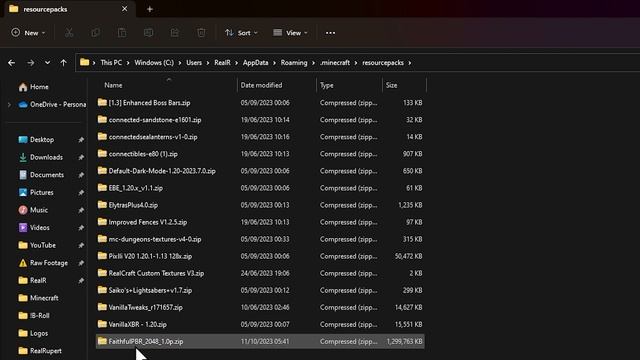The width and height of the screenshot is (640, 360).
Task: Sort by Name column header
Action: pos(166,85)
